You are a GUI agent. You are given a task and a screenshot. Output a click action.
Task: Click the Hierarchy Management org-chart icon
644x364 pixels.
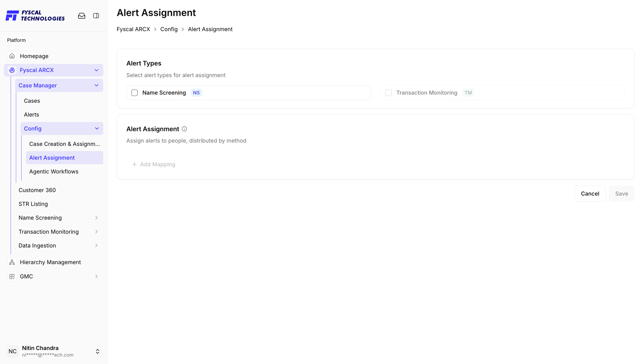click(x=12, y=262)
